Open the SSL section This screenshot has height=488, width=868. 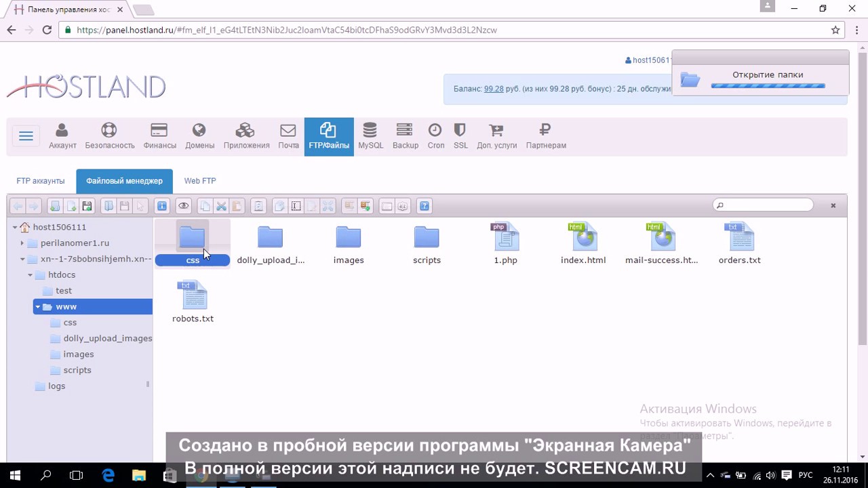pos(460,136)
